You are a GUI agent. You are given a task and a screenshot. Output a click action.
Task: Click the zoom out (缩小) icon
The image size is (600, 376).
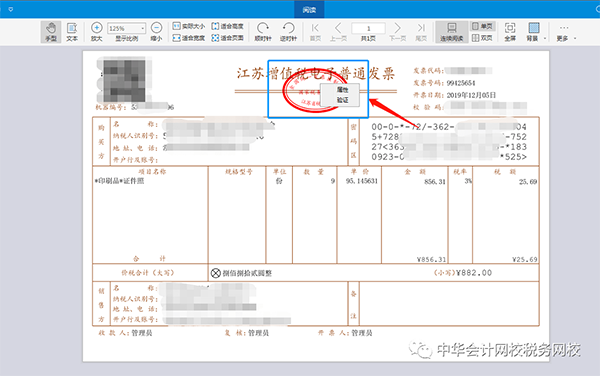[156, 28]
